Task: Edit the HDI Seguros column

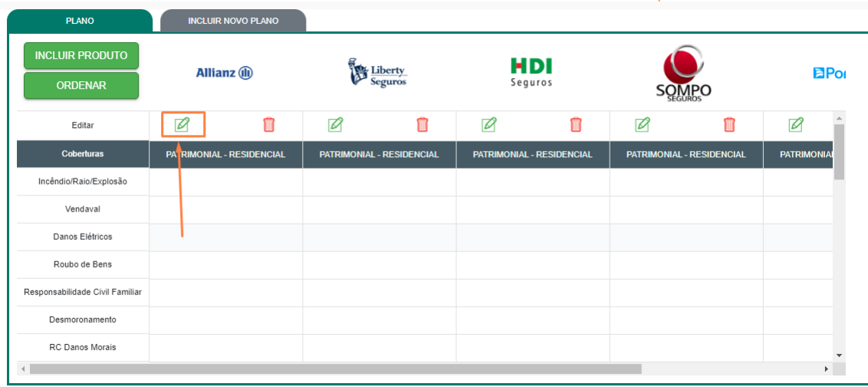Action: click(488, 125)
